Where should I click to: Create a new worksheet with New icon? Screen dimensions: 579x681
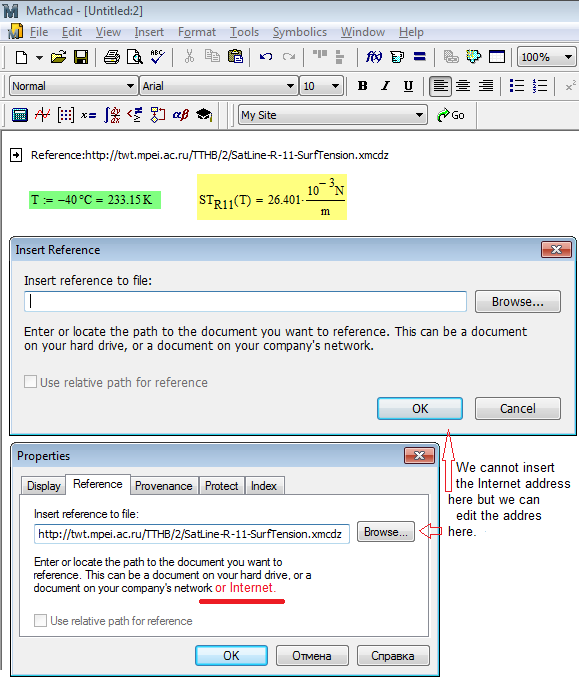pos(21,57)
